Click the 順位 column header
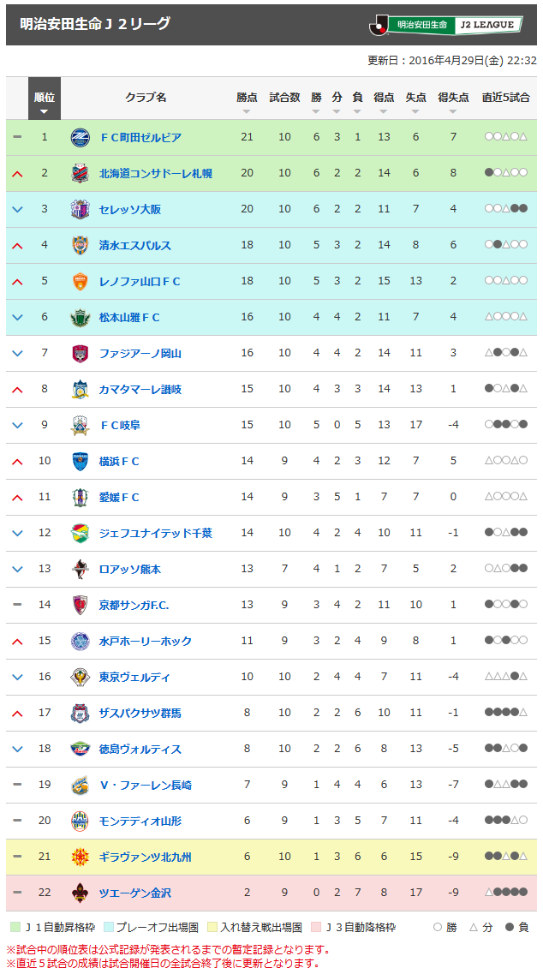The image size is (543, 980). [45, 99]
